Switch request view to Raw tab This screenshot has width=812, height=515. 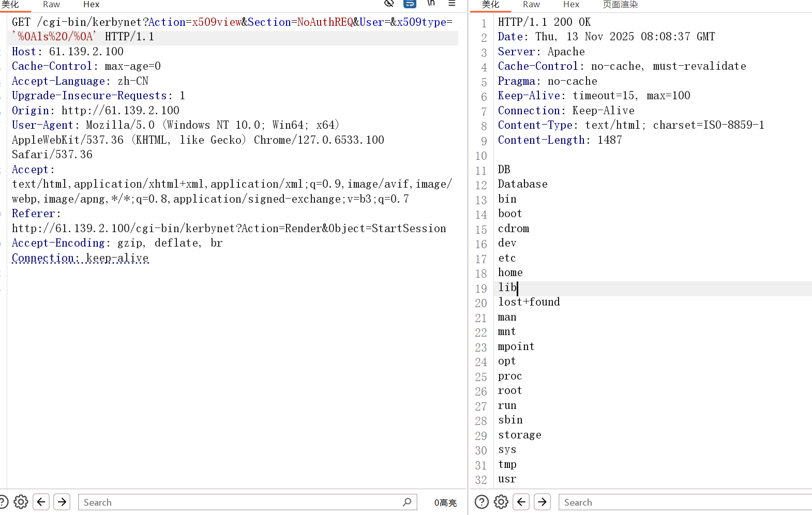(x=51, y=5)
